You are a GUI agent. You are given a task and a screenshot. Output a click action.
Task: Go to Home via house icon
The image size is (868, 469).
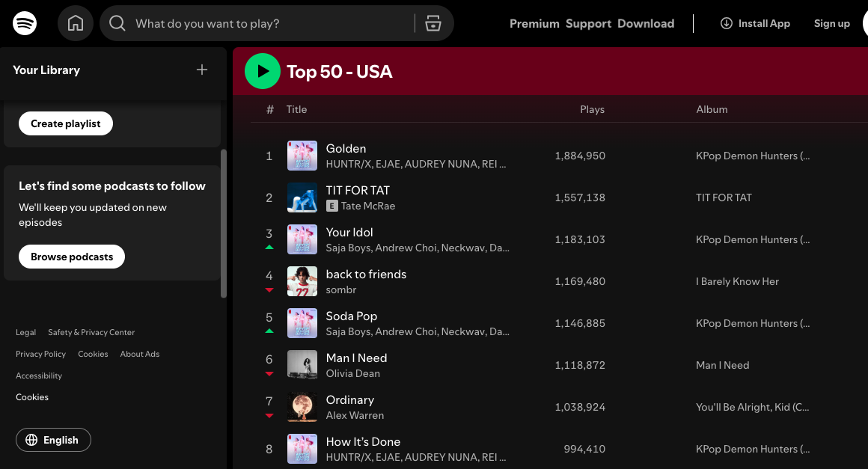[x=76, y=23]
